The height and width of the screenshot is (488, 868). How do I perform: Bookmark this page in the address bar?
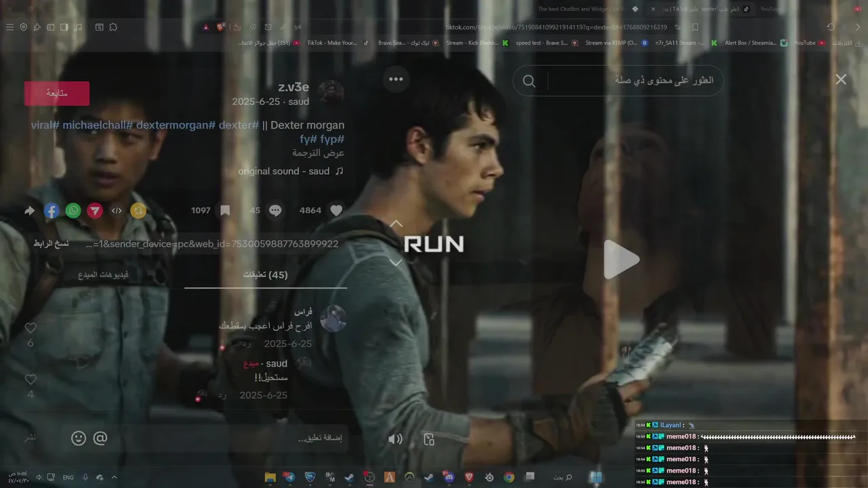coord(695,27)
